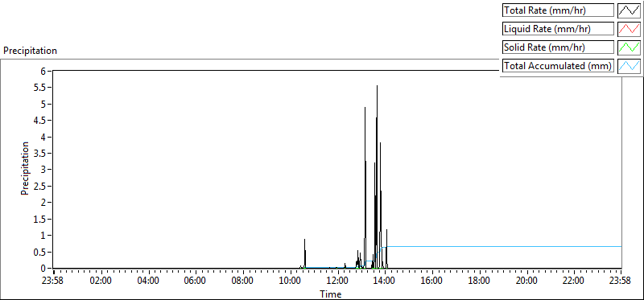This screenshot has height=300, width=644.
Task: Click the Solid Rate green line swatch
Action: [x=629, y=47]
